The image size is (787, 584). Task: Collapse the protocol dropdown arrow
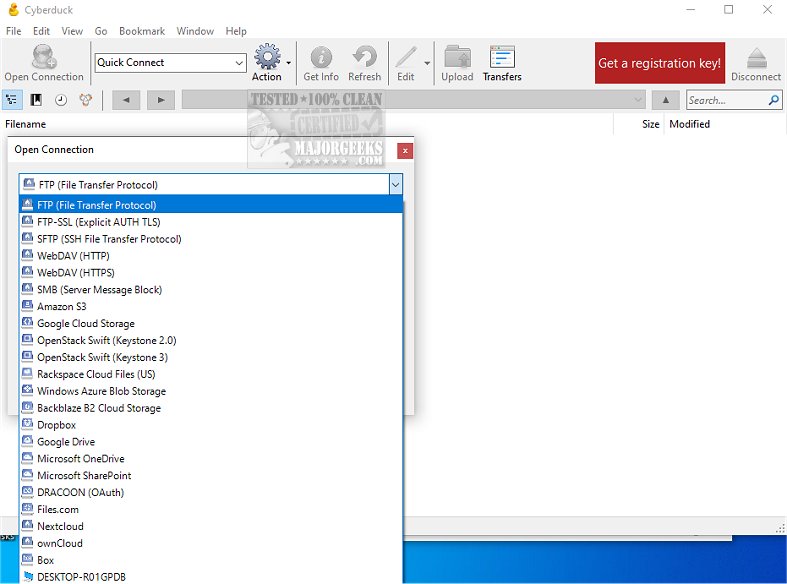click(x=396, y=185)
